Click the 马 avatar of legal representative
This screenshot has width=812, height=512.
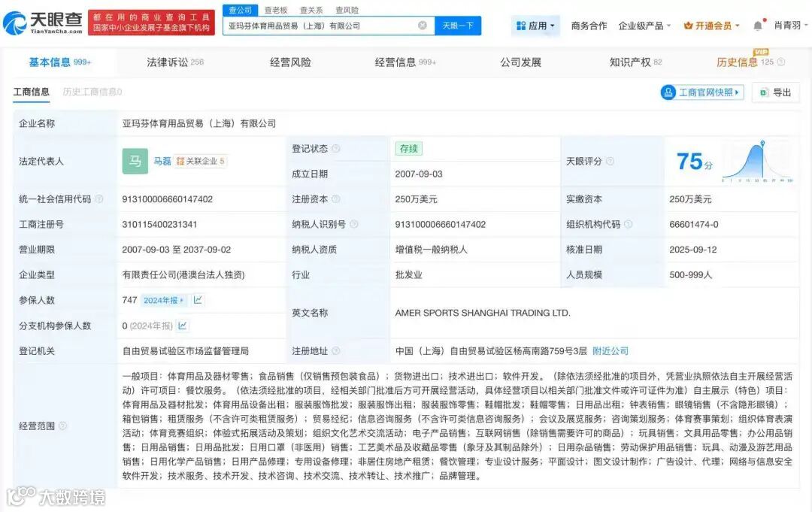click(135, 161)
